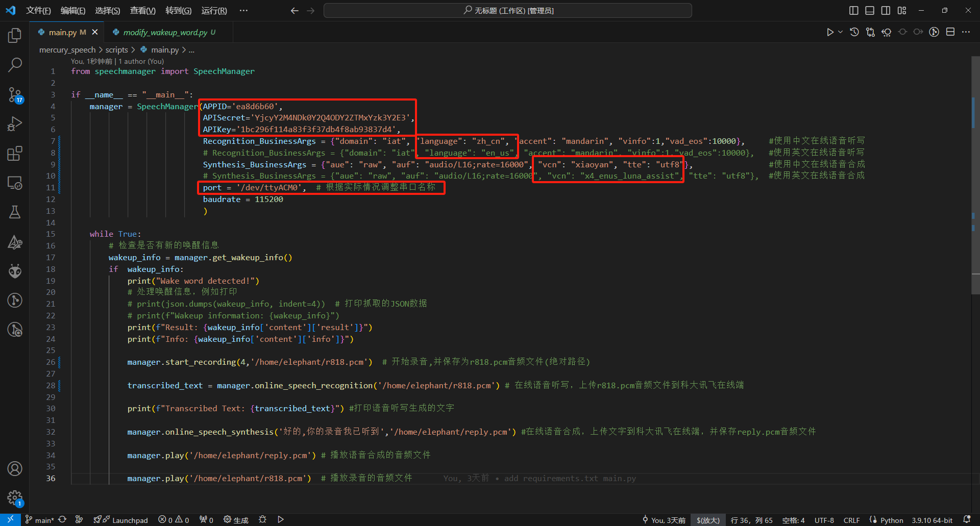Open Source Control view with 17 badge
This screenshot has height=526, width=980.
tap(15, 94)
